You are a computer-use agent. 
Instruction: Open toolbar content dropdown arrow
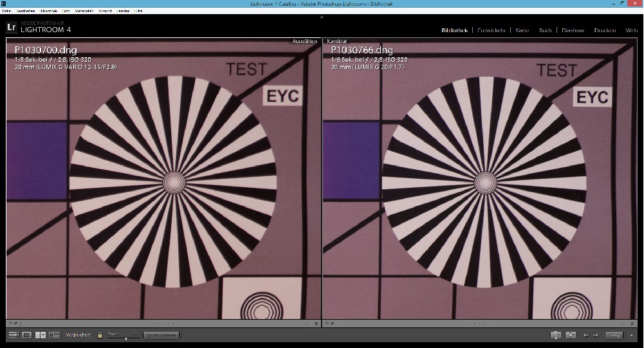point(632,335)
